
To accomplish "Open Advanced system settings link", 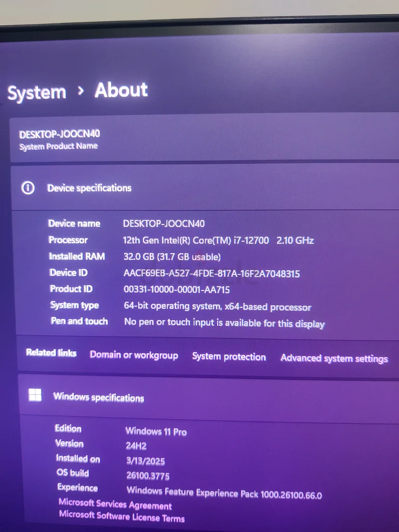I will pyautogui.click(x=334, y=358).
